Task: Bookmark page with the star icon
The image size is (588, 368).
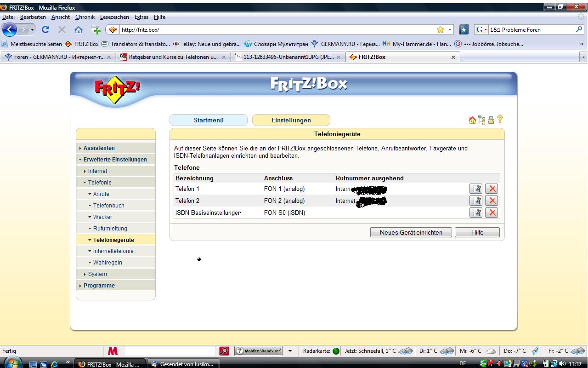Action: click(x=440, y=29)
